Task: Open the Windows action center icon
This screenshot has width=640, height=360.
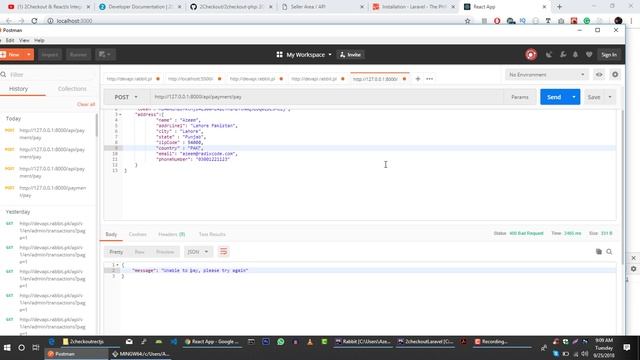Action: coord(627,348)
